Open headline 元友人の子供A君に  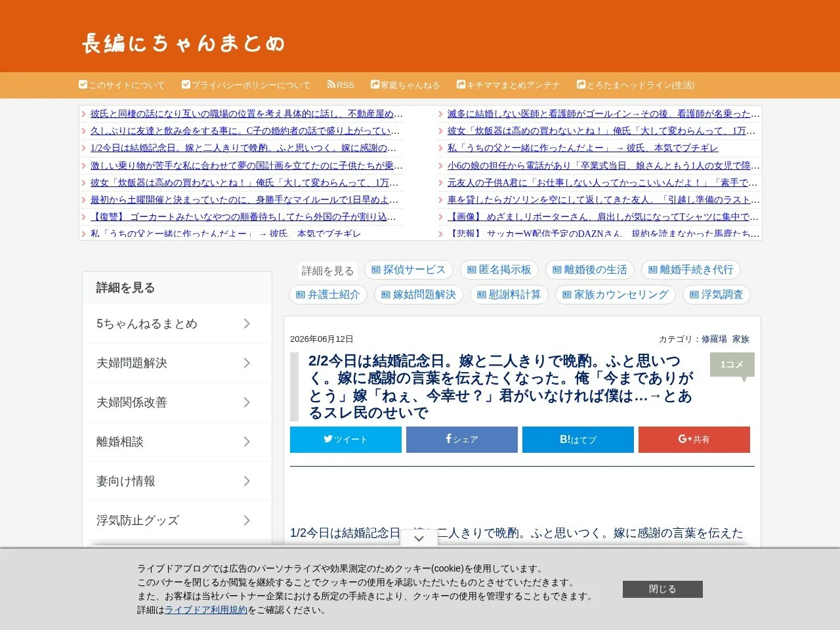[602, 182]
